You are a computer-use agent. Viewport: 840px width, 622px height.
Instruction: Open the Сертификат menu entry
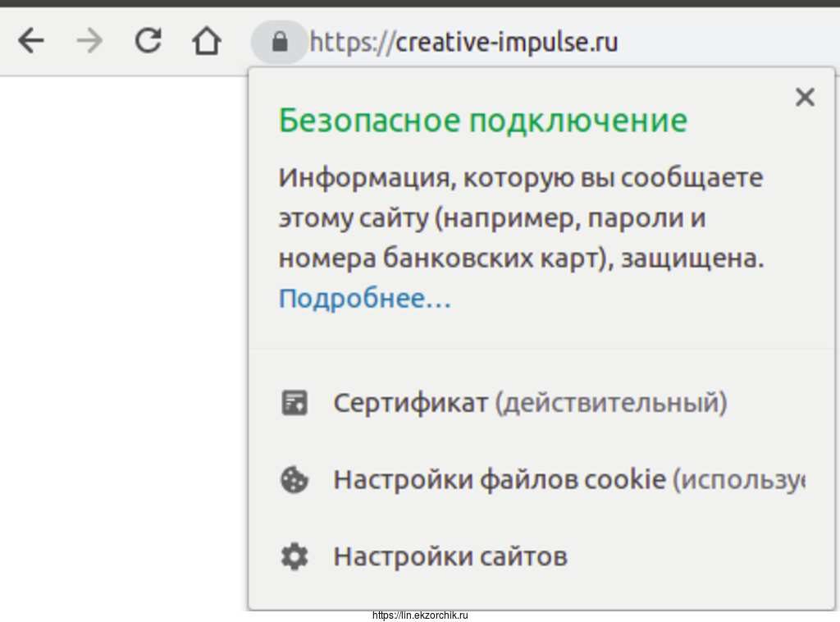(410, 403)
